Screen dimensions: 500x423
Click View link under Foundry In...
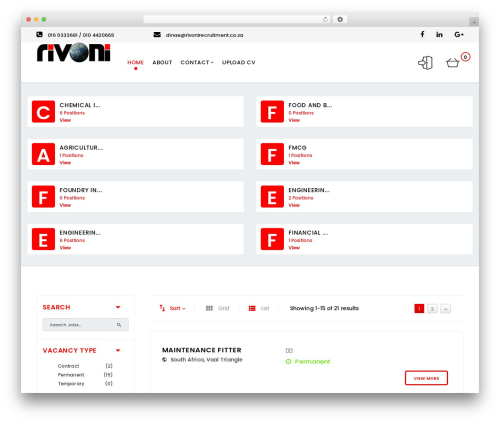coord(65,205)
